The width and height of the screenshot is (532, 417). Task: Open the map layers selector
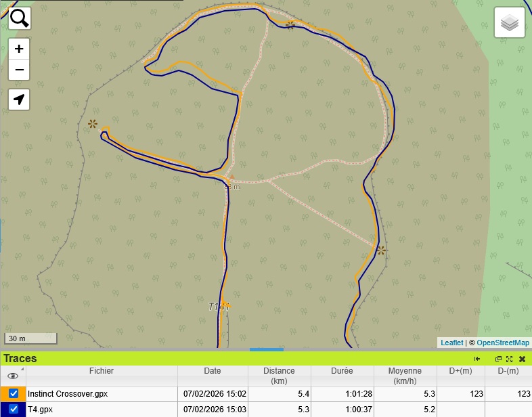coord(510,24)
